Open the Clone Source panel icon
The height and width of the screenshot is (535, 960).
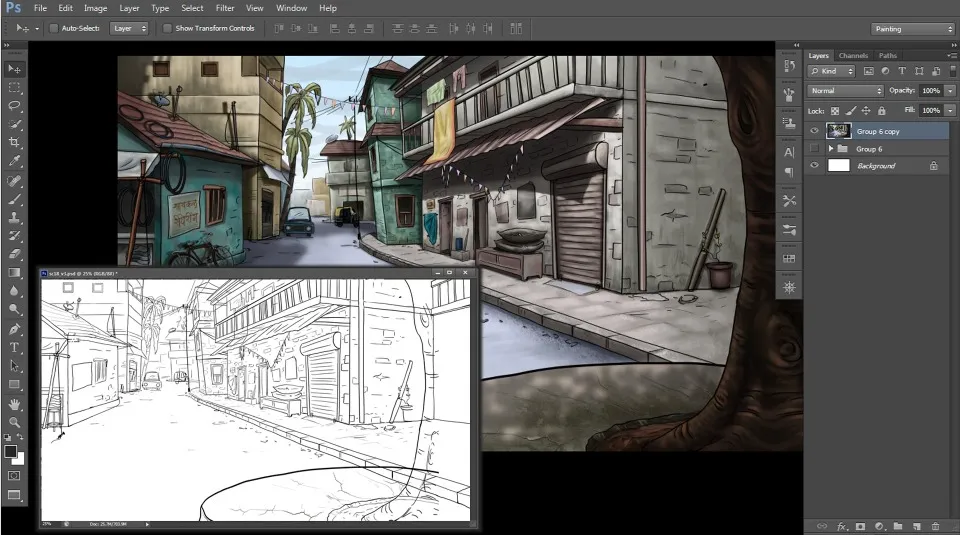(x=789, y=124)
